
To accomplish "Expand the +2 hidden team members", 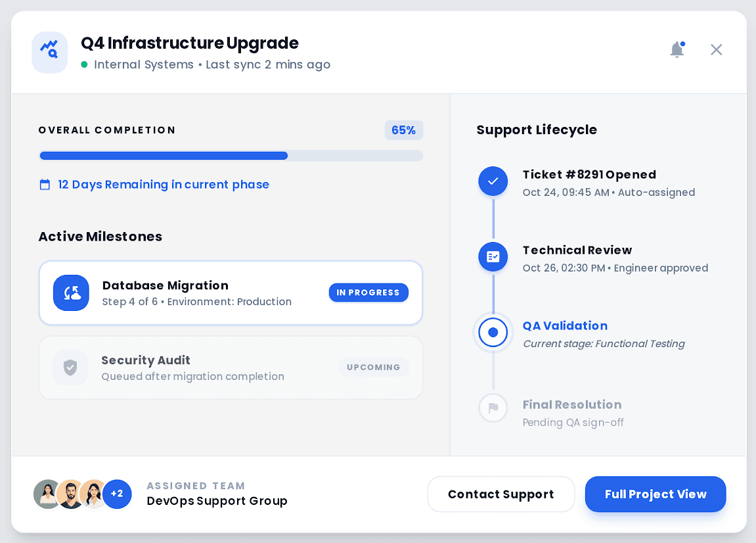I will (117, 494).
